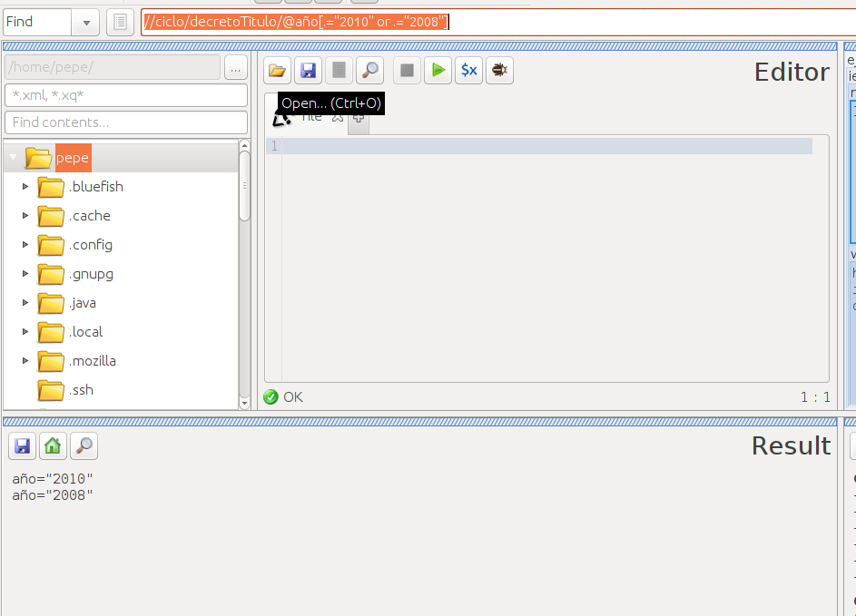Viewport: 856px width, 616px height.
Task: Run the query with green play button
Action: click(438, 71)
